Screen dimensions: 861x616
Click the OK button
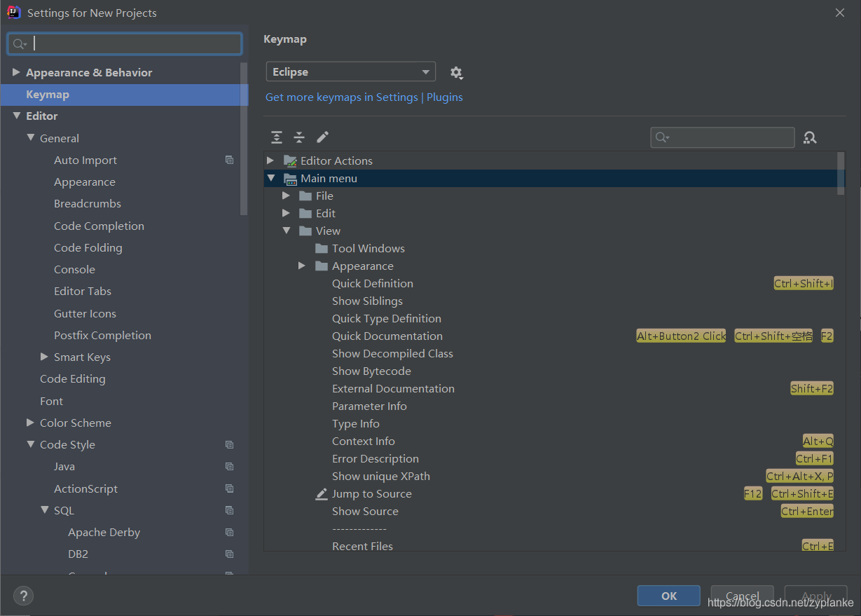[x=668, y=596]
